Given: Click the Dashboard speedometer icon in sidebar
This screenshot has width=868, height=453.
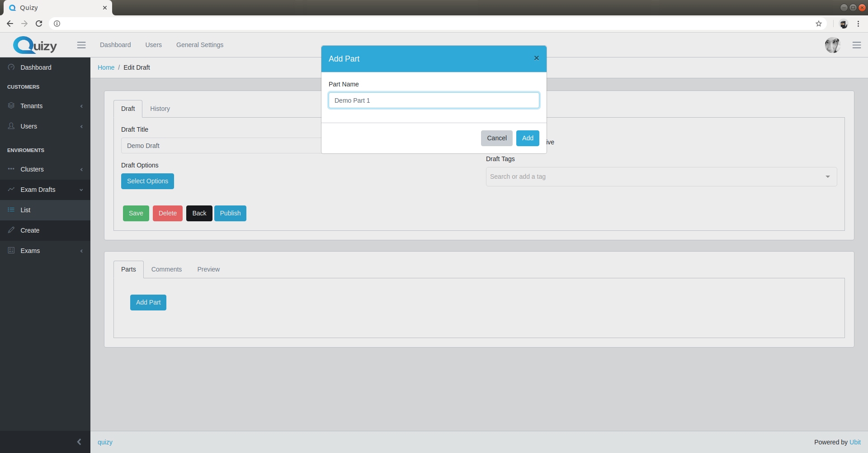Looking at the screenshot, I should tap(11, 67).
